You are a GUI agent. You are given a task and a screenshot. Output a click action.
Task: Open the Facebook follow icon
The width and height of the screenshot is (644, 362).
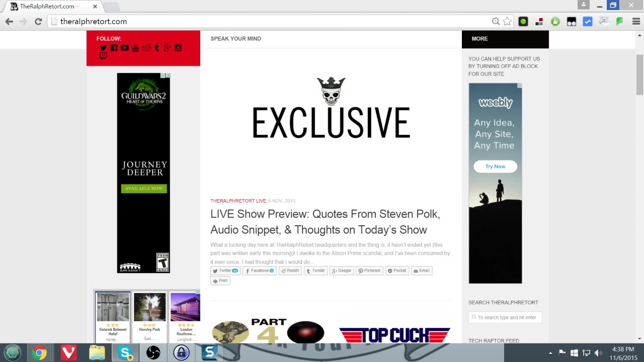point(114,48)
